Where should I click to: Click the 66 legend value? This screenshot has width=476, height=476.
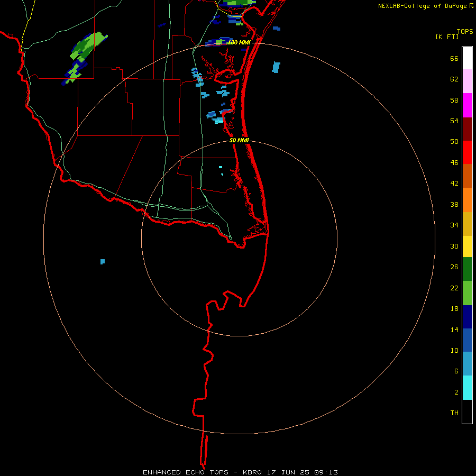[454, 58]
